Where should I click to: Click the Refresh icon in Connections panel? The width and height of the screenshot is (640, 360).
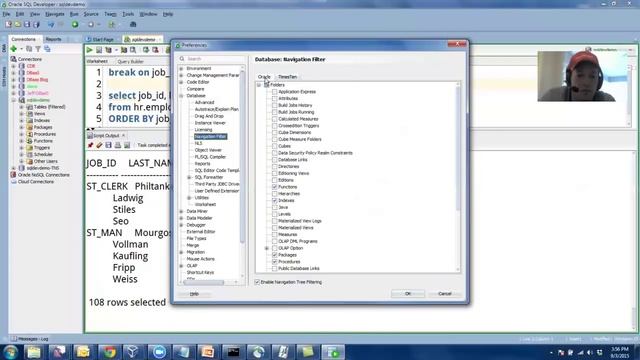(29, 49)
